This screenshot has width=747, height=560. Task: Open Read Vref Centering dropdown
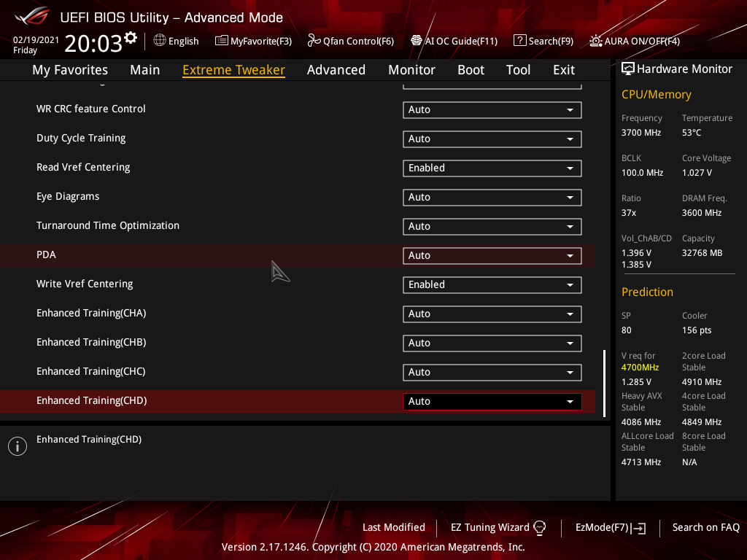(x=492, y=168)
